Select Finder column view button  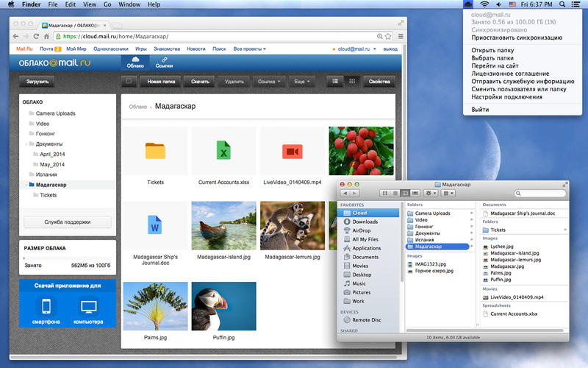[x=405, y=193]
